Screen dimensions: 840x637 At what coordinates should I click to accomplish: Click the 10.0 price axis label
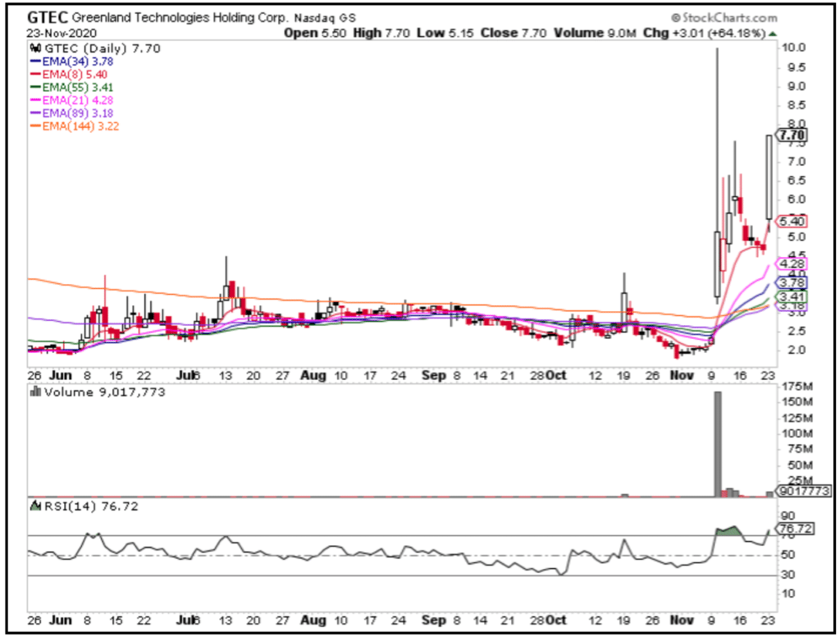click(x=793, y=48)
